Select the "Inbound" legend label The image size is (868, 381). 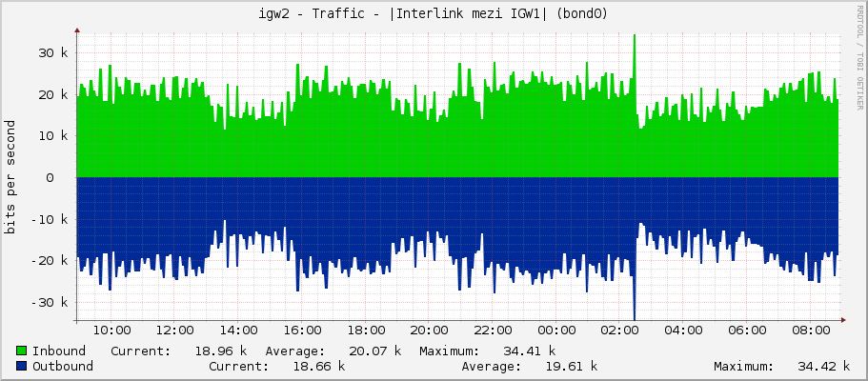click(59, 351)
